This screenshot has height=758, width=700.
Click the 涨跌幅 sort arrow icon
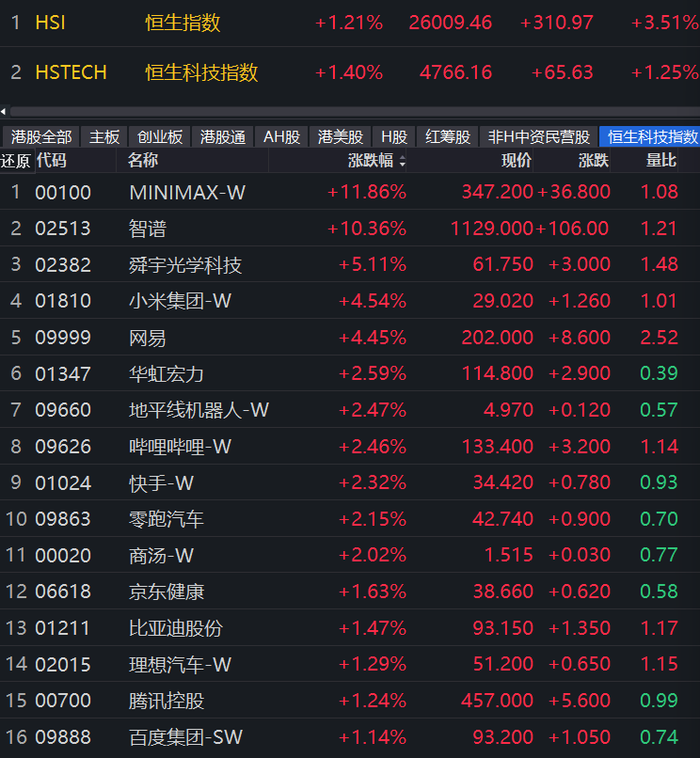pos(402,162)
